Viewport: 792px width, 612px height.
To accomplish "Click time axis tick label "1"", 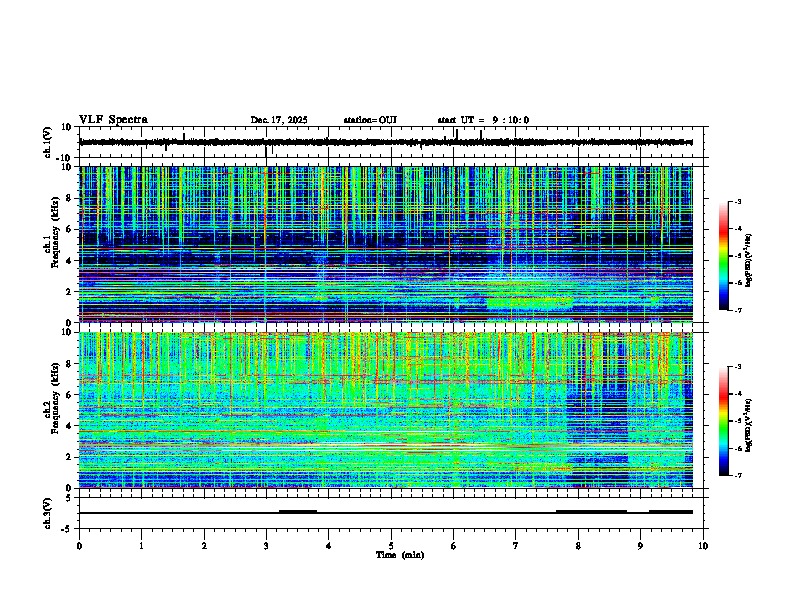I will 141,546.
